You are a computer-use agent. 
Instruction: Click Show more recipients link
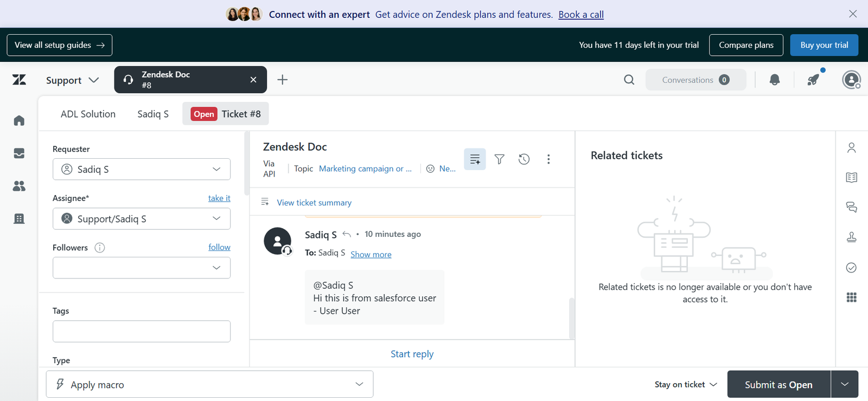(371, 254)
